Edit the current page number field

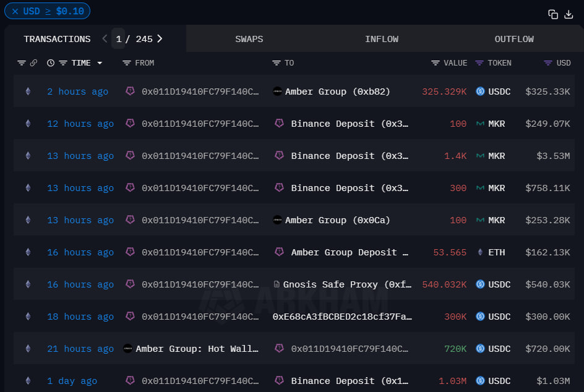pos(118,39)
